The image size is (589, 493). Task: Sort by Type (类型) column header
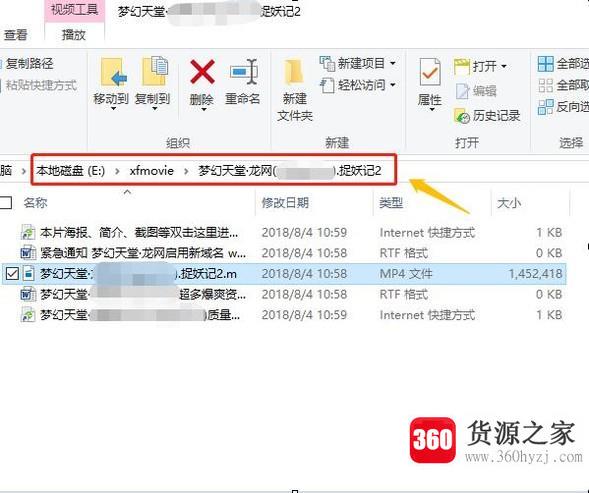click(x=391, y=203)
